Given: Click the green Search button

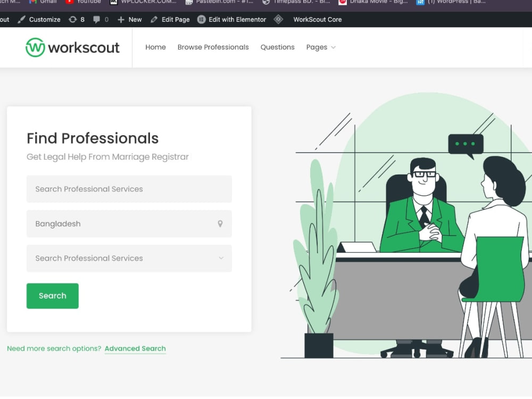Looking at the screenshot, I should pos(53,296).
